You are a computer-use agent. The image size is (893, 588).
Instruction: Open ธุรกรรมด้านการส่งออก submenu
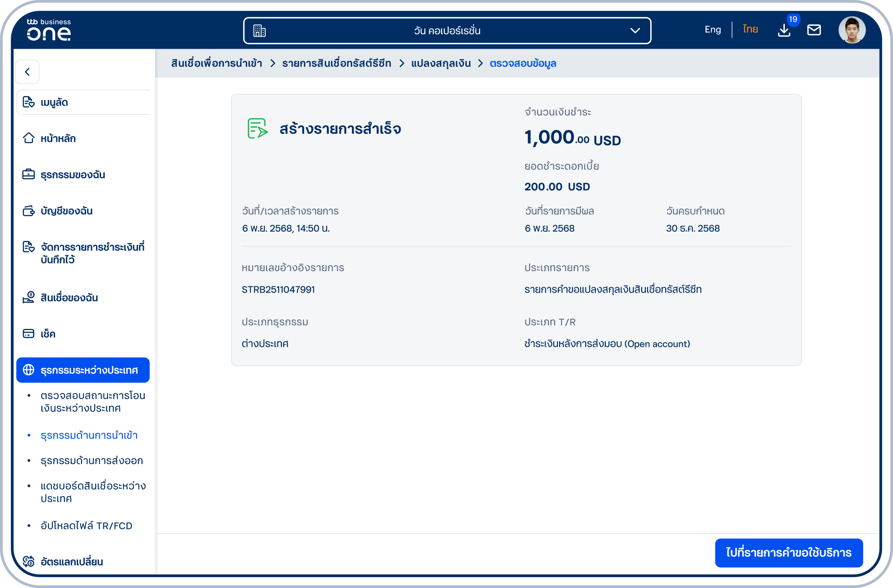[x=92, y=460]
